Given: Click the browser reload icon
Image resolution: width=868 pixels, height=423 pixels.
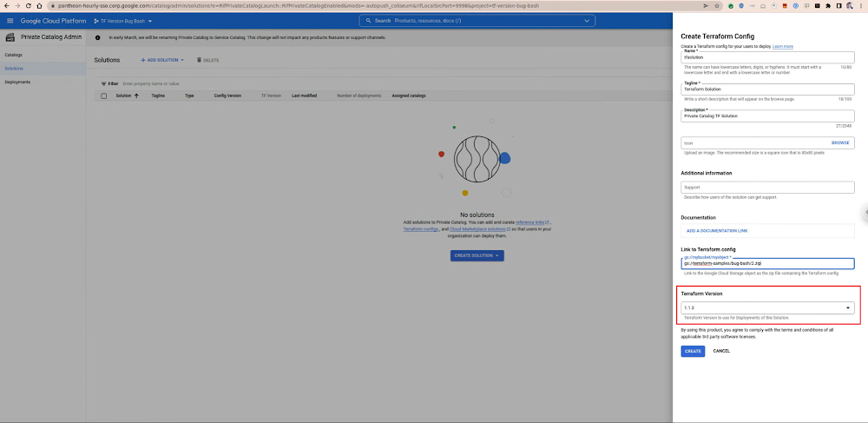Looking at the screenshot, I should tap(29, 5).
